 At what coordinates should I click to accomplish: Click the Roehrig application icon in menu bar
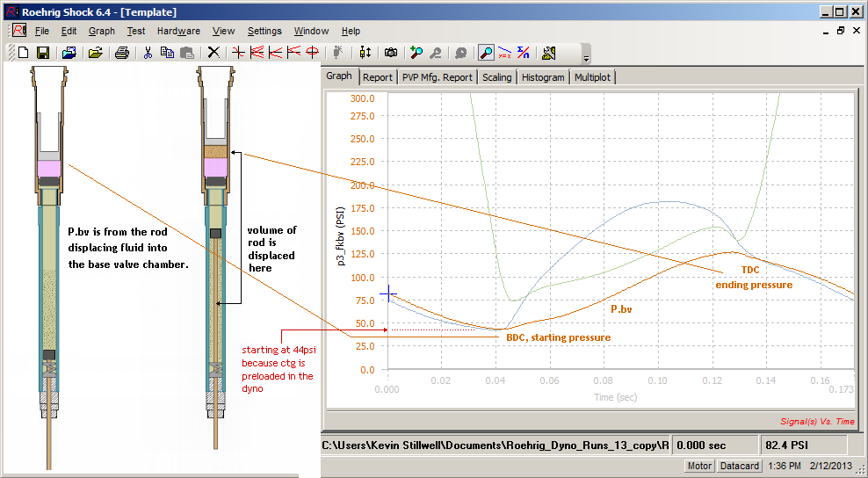[18, 31]
